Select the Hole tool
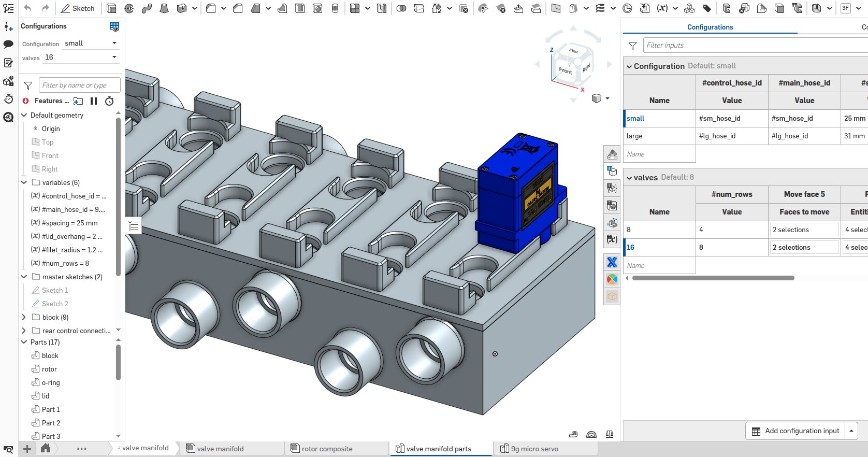Screen dimensions: 868x457 coord(317,8)
